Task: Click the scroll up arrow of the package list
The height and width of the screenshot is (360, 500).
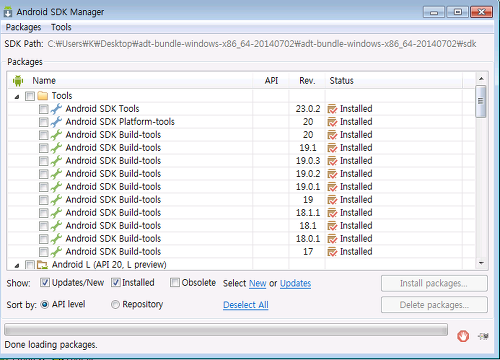Action: [x=481, y=79]
